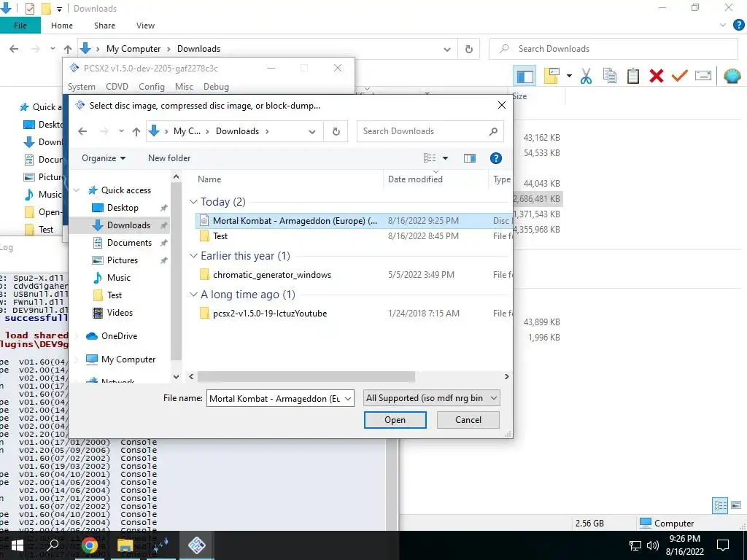Viewport: 747px width, 560px height.
Task: Open Chrome from the taskbar
Action: coord(89,545)
